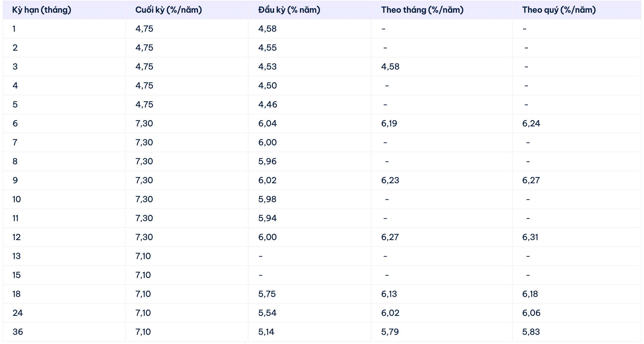Select the "Đầu kỳ (% năm)" header cell

tap(289, 10)
